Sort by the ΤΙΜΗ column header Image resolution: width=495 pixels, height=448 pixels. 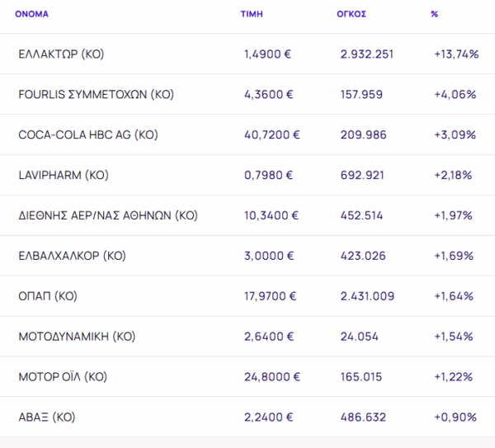pyautogui.click(x=251, y=14)
